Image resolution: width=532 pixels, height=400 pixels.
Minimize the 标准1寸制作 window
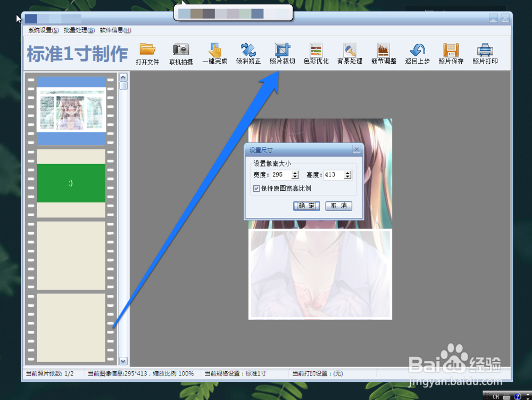(493, 18)
